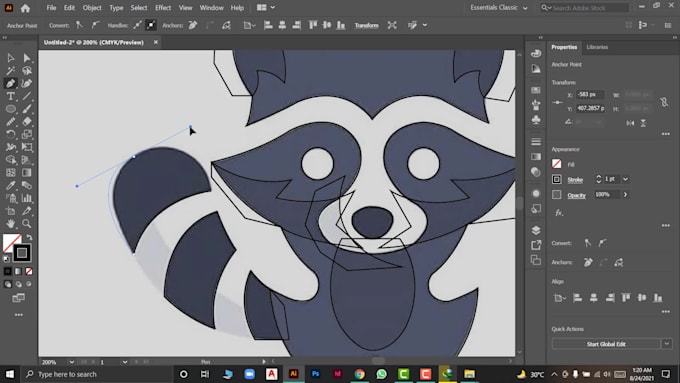Expand Start Global Edit options arrow
Screen dimensions: 680x383
coord(667,344)
